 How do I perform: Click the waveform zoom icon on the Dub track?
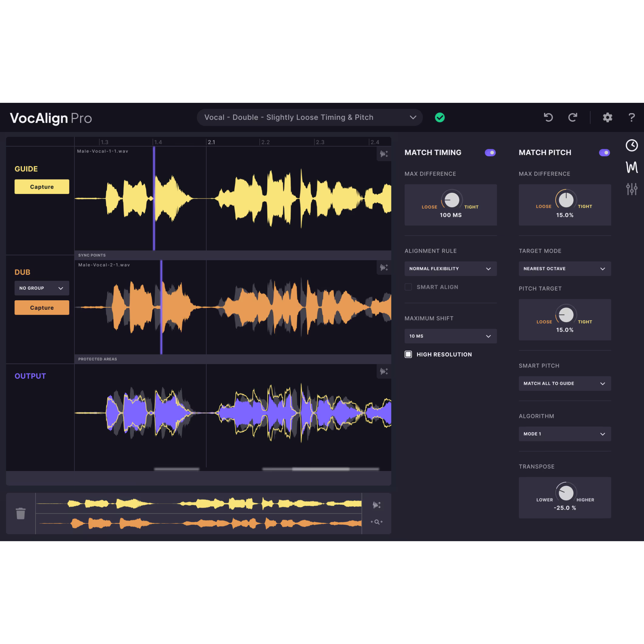pyautogui.click(x=384, y=268)
